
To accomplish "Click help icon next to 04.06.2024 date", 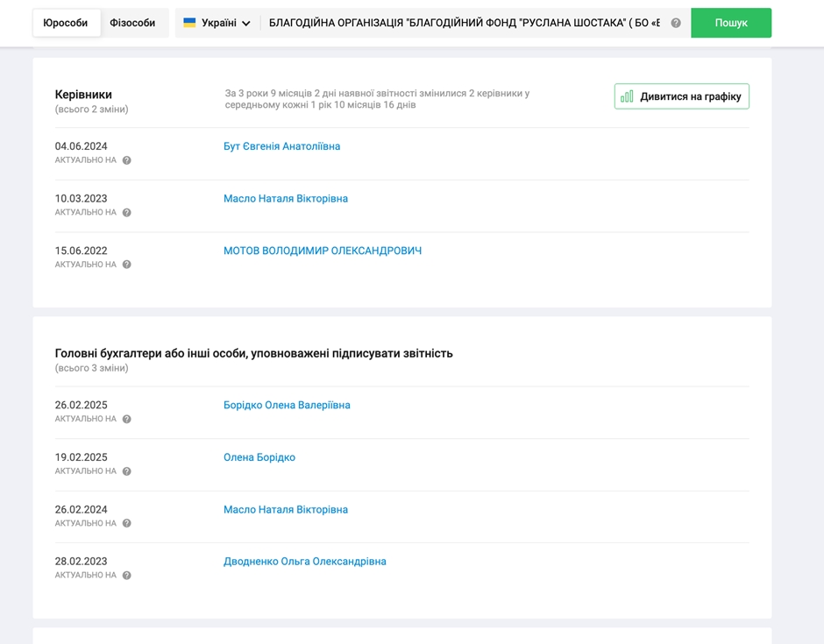I will click(126, 161).
